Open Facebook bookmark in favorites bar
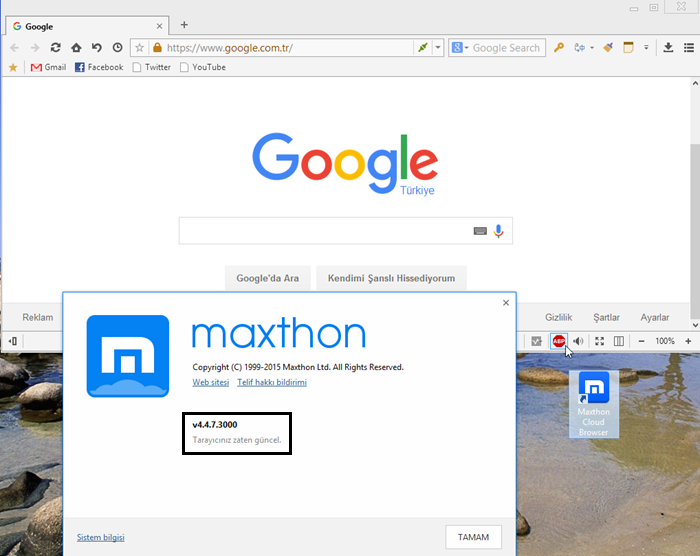Viewport: 700px width, 556px height. point(98,67)
